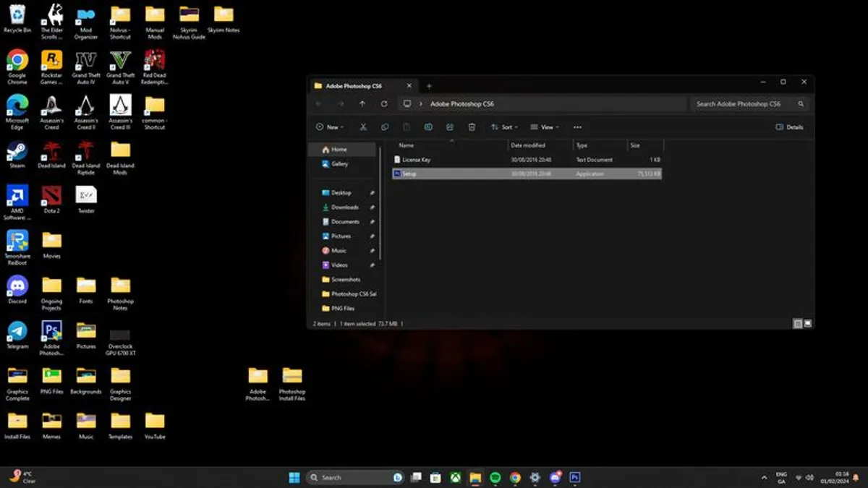Open the Sort dropdown
868x488 pixels.
[504, 127]
